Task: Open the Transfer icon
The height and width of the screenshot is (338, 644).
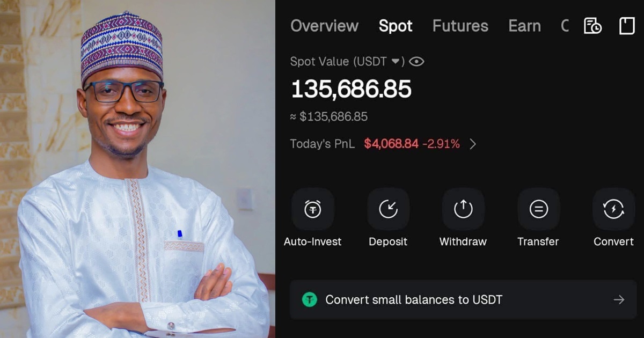Action: [x=538, y=209]
